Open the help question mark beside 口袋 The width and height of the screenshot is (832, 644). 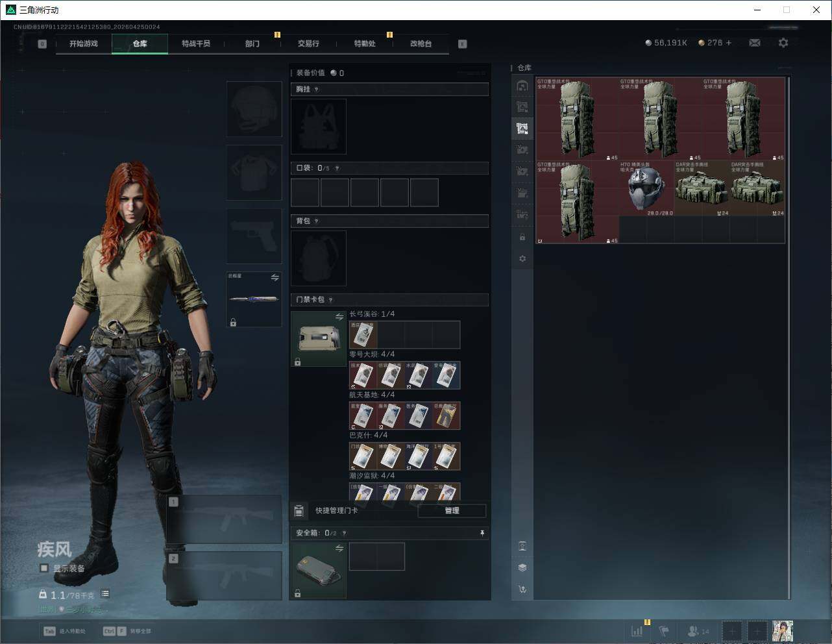[337, 168]
